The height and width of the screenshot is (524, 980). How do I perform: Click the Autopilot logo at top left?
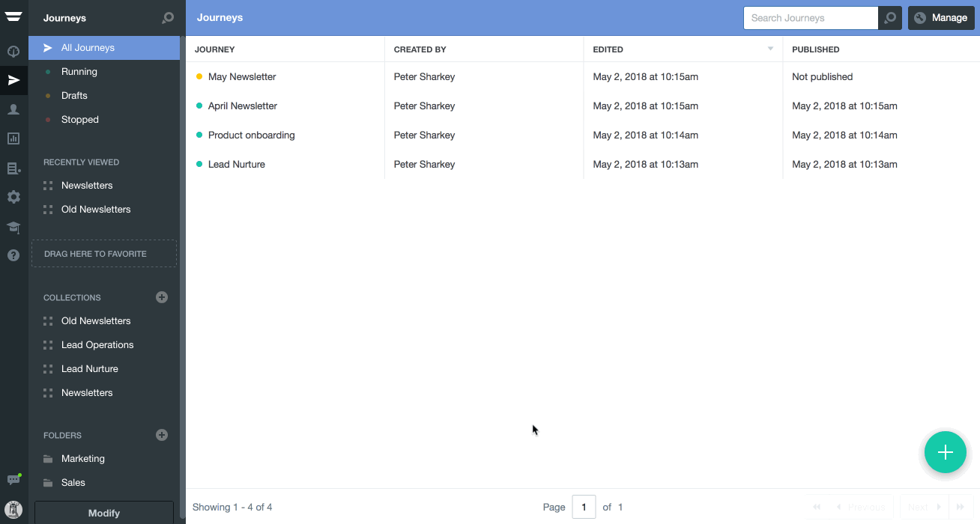[x=13, y=17]
